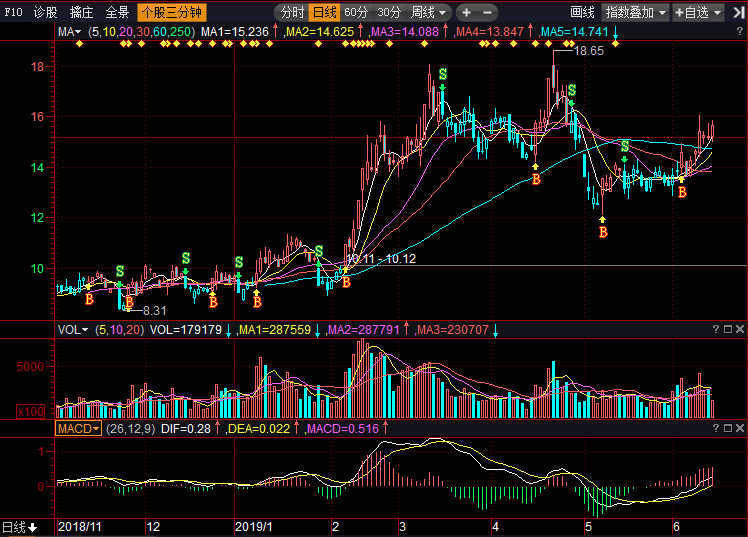Open help for the MACD indicator

tap(716, 428)
